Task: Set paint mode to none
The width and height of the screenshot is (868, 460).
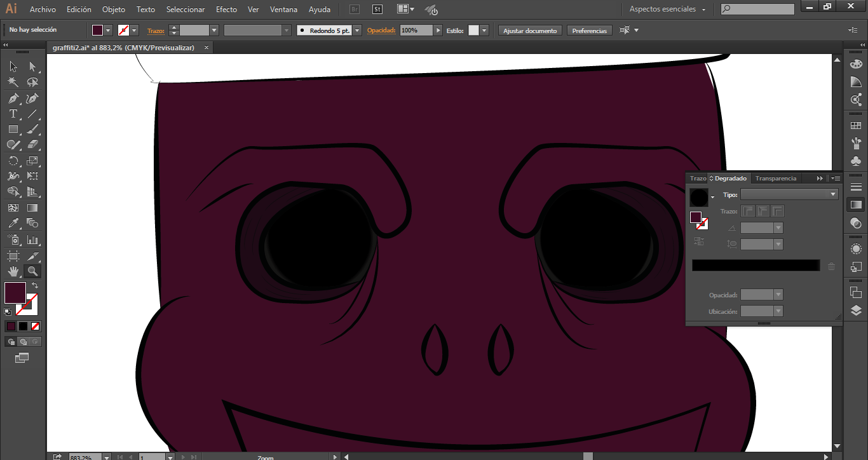Action: click(36, 326)
